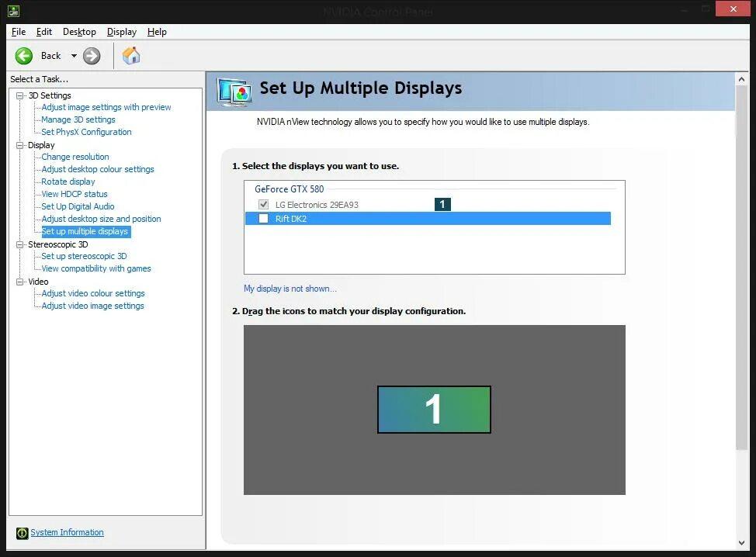Open Adjust video colour settings
Image resolution: width=756 pixels, height=557 pixels.
pyautogui.click(x=92, y=293)
